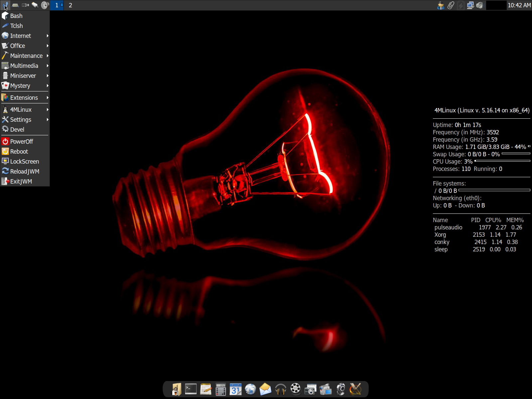Launch the headphones audio player dock icon
Image resolution: width=532 pixels, height=399 pixels.
coord(281,389)
